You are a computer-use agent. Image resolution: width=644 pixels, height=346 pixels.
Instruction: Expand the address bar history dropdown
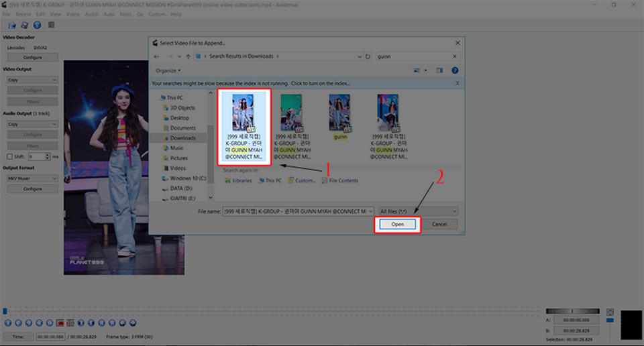tap(360, 56)
